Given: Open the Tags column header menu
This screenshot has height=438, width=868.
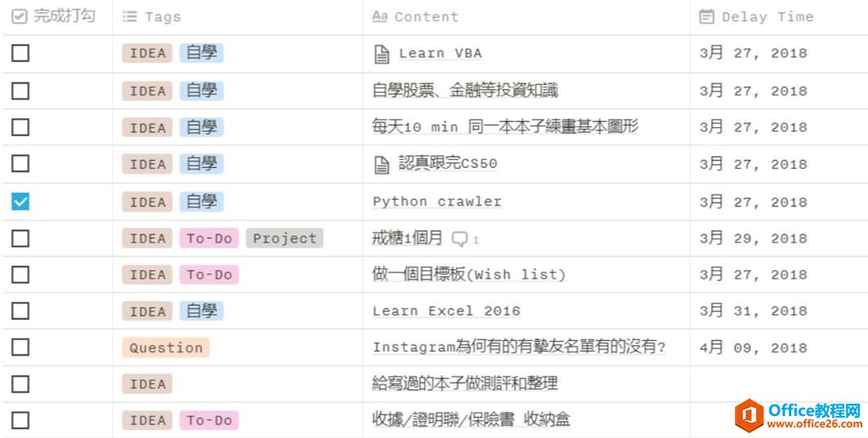Looking at the screenshot, I should click(162, 16).
